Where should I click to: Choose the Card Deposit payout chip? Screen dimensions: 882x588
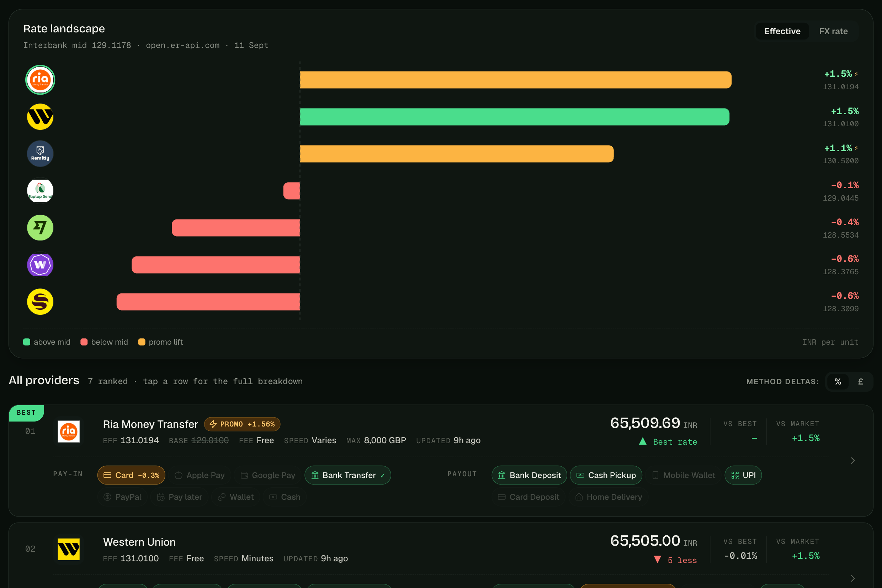pos(528,497)
